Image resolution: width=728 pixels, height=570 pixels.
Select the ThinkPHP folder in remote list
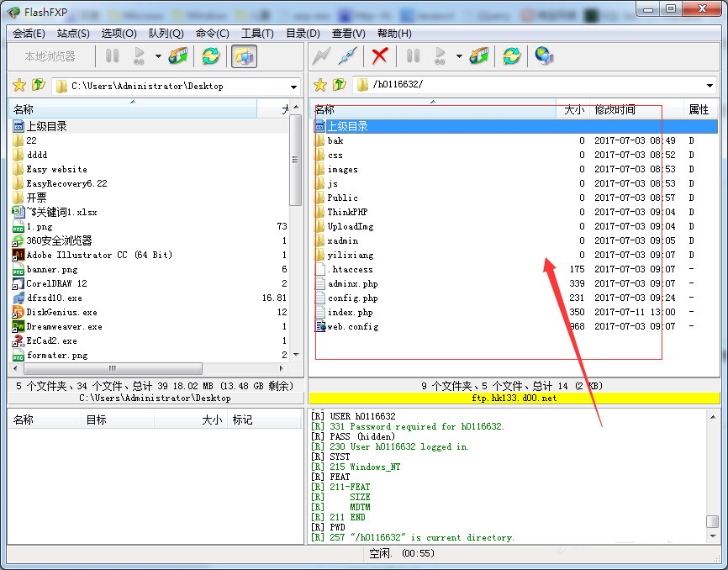pos(347,212)
